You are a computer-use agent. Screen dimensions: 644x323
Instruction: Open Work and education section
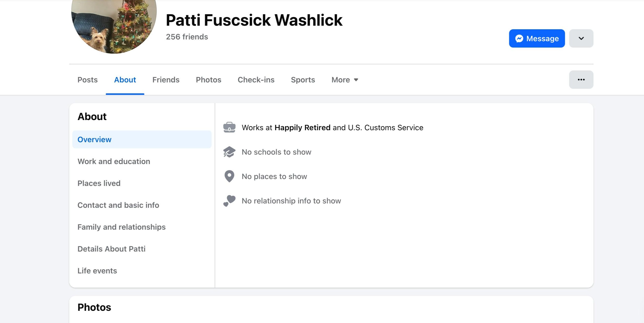click(x=114, y=161)
